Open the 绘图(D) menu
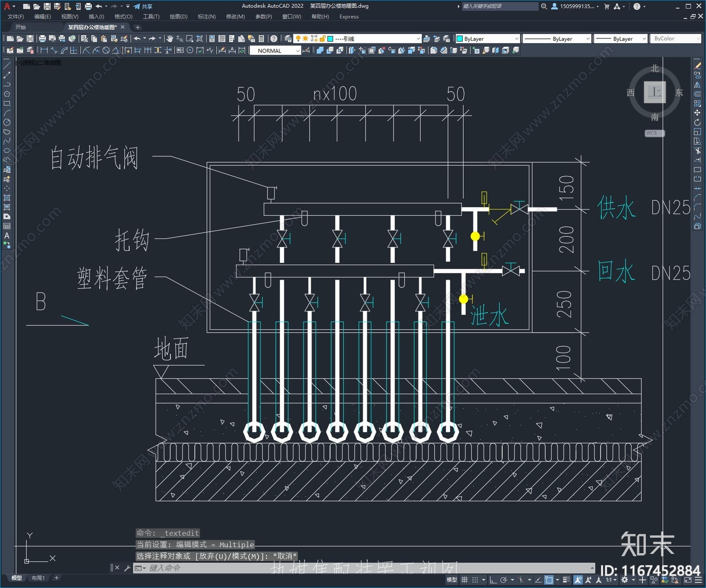 pos(178,17)
